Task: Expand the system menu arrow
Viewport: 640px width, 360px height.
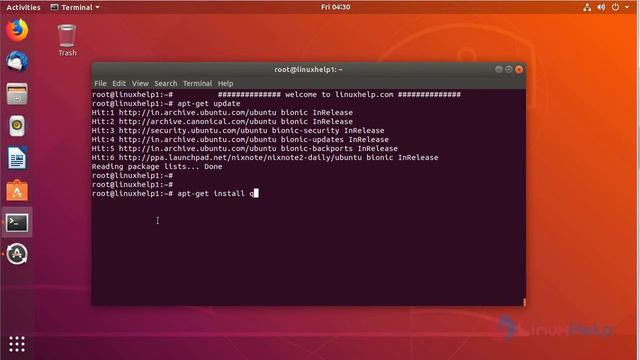Action: pyautogui.click(x=627, y=7)
